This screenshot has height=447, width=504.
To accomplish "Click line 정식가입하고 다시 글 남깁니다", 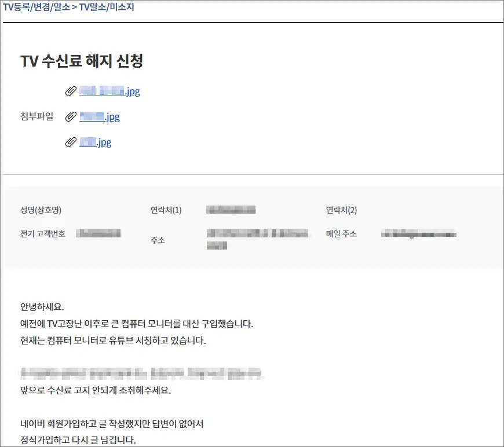I will [78, 440].
